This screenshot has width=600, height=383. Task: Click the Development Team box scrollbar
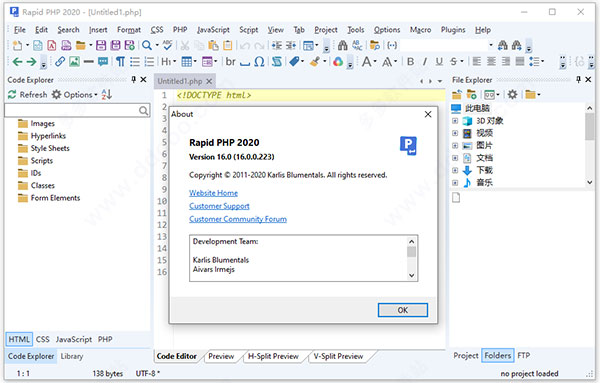pyautogui.click(x=411, y=259)
